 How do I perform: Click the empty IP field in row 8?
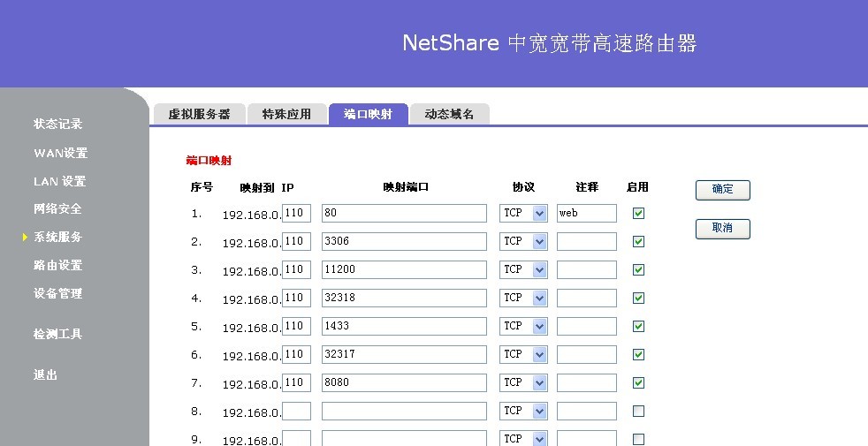(x=296, y=411)
